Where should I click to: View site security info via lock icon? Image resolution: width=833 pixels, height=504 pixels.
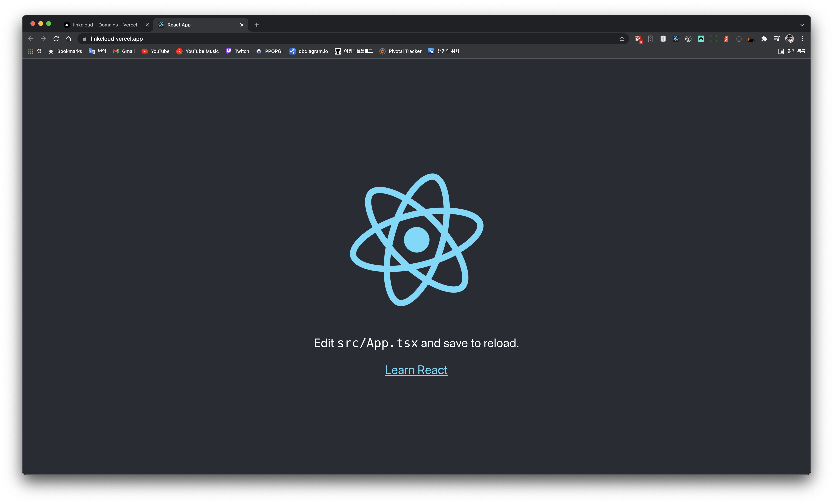85,39
